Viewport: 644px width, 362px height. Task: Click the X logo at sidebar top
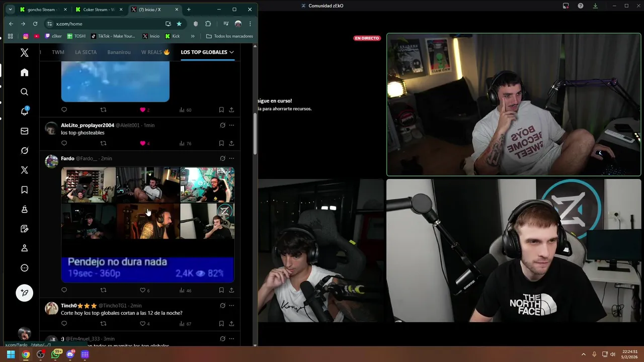(x=24, y=53)
